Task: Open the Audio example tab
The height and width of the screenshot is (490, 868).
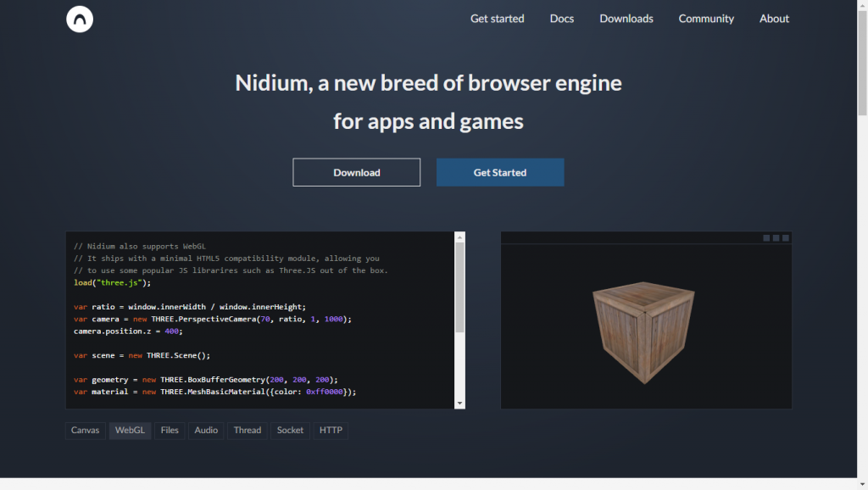Action: 206,430
